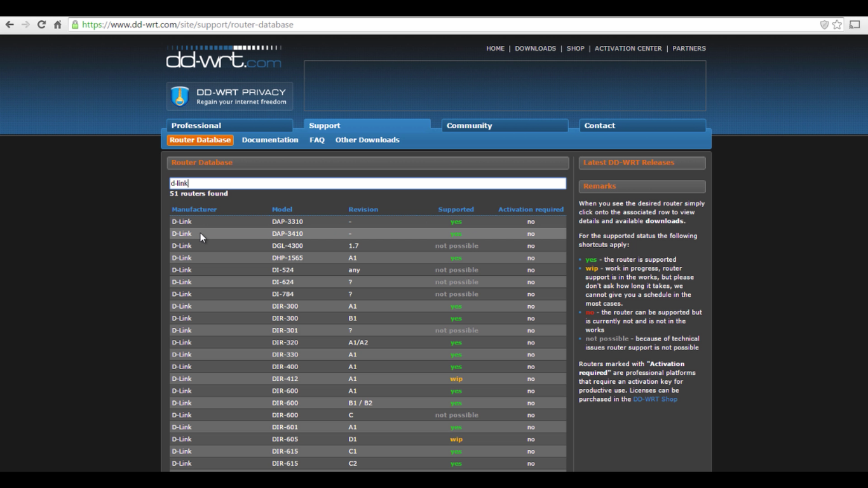This screenshot has width=868, height=488.
Task: Click the shield extension icon
Action: click(824, 25)
